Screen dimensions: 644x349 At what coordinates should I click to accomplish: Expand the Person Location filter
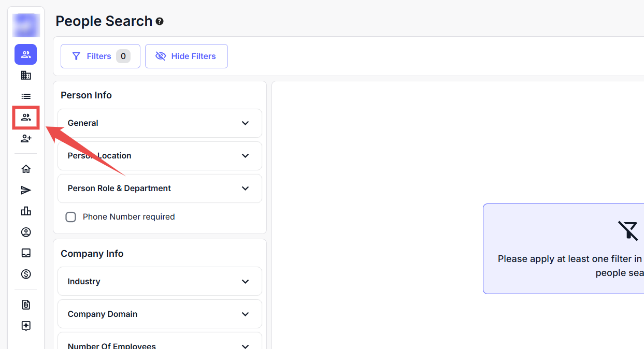point(160,156)
